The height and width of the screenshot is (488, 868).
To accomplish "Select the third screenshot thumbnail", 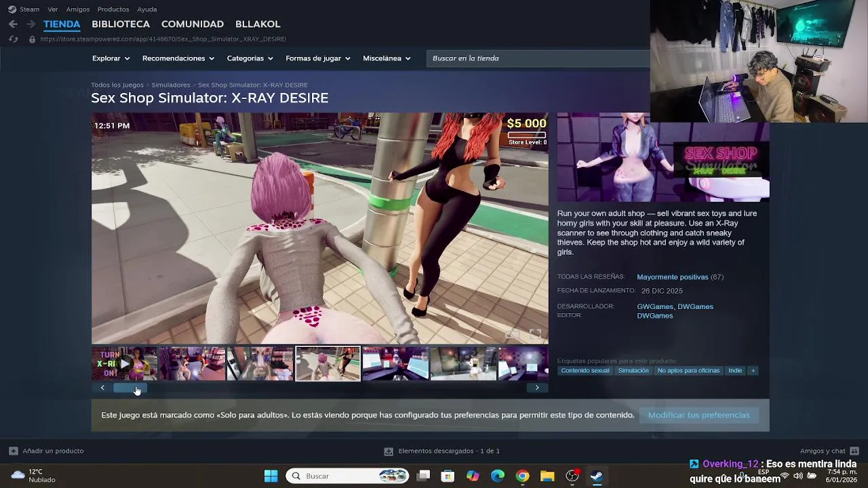I will coord(260,364).
